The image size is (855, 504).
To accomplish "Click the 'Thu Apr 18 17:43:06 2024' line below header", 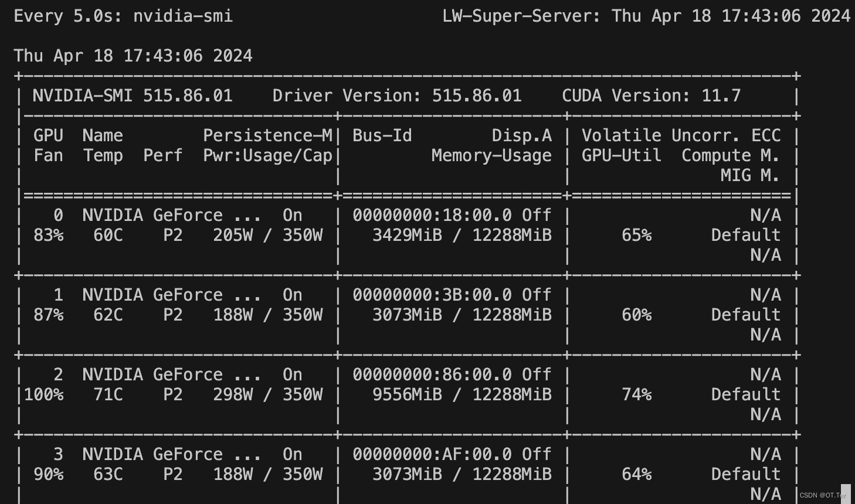I will [133, 56].
